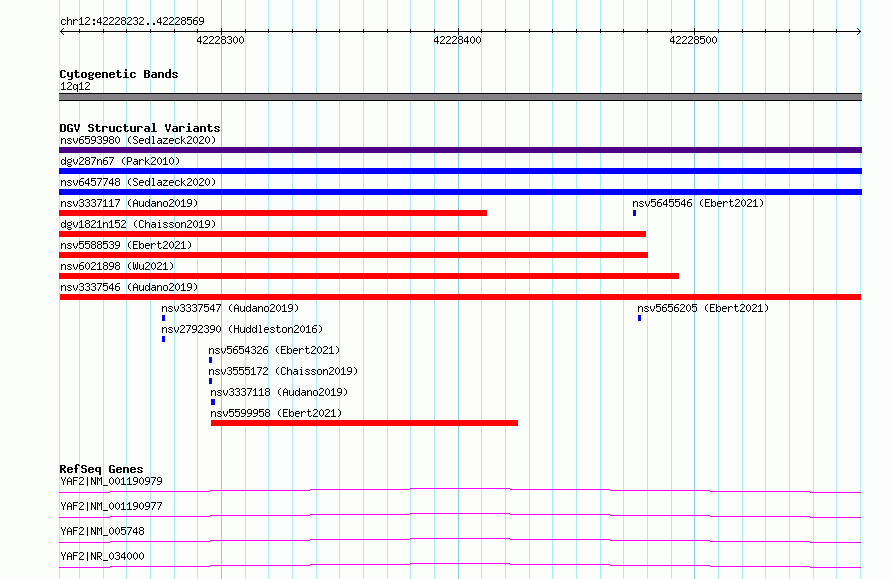Open nsv5656205 (Ebert2021) variant label

pos(703,308)
